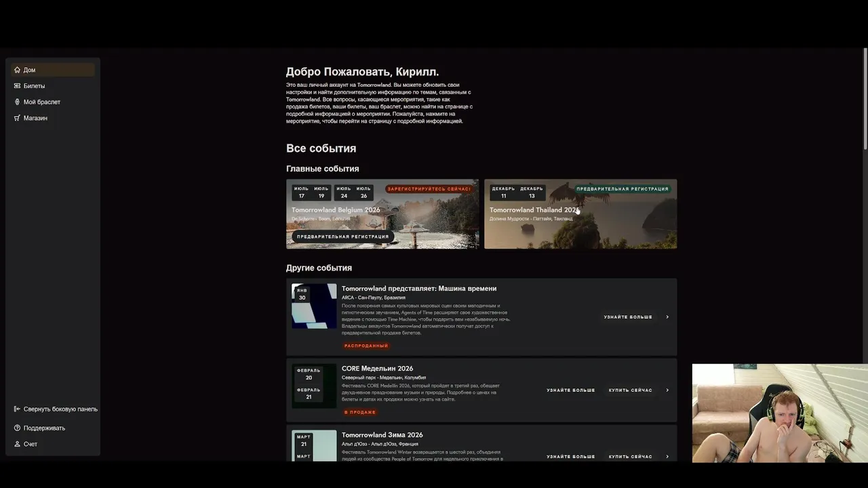The image size is (868, 488).
Task: Click the webcam overlay video
Action: click(780, 413)
